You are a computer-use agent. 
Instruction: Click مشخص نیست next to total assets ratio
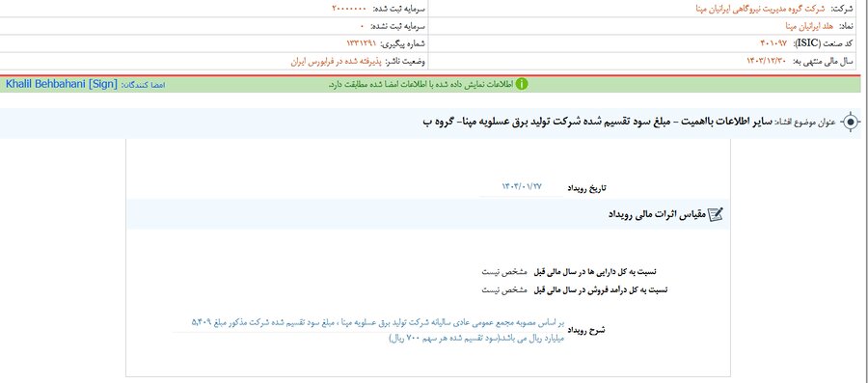coord(500,272)
